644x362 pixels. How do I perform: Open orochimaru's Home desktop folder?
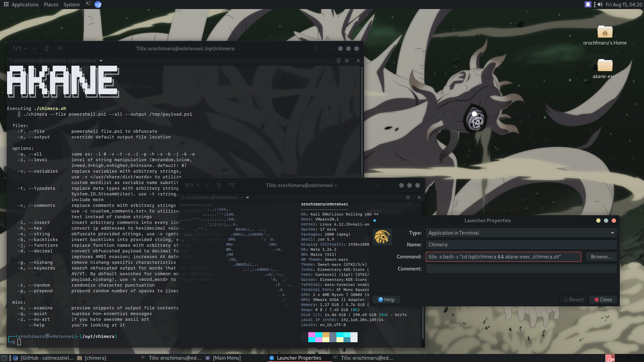(605, 35)
